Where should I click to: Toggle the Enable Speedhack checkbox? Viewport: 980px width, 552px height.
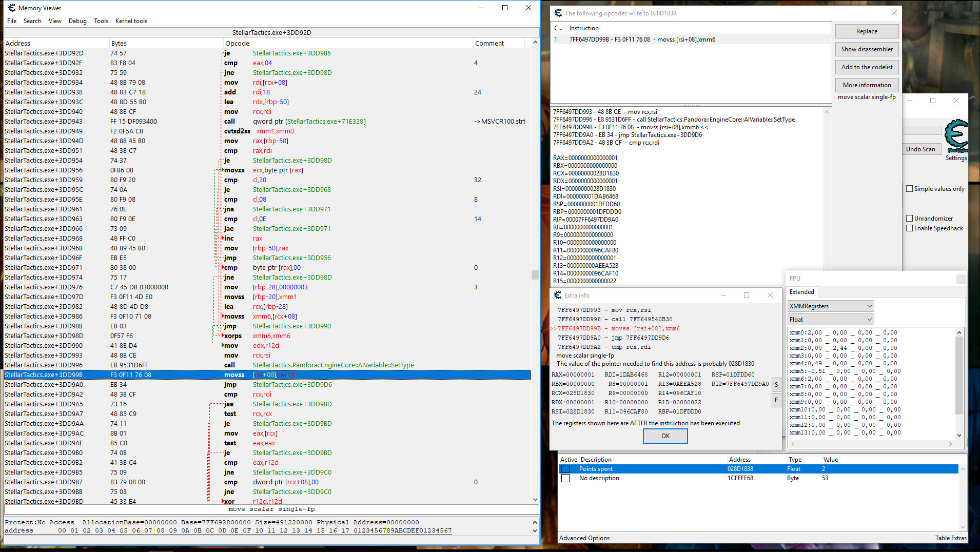tap(910, 228)
